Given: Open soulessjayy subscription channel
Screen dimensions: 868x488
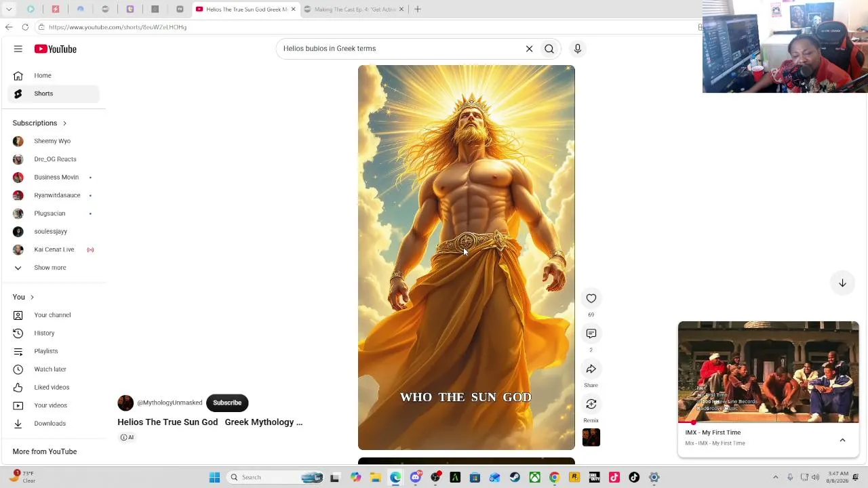Looking at the screenshot, I should point(54,231).
